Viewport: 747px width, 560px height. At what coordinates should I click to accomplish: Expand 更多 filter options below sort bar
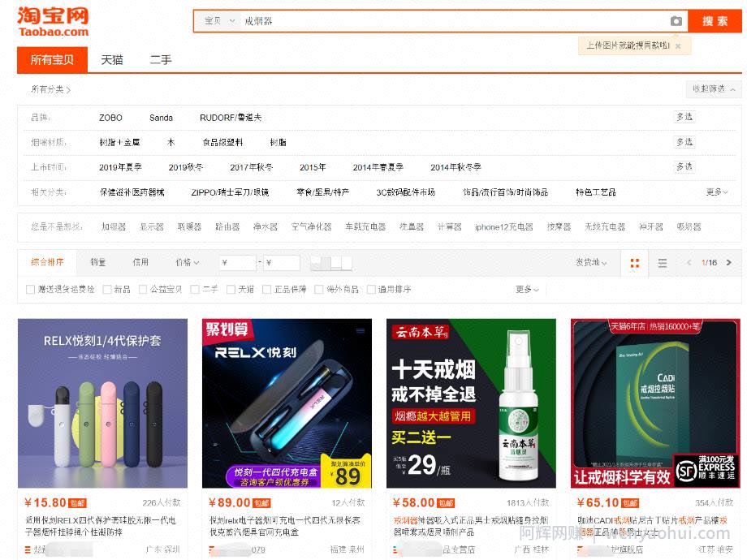coord(528,290)
